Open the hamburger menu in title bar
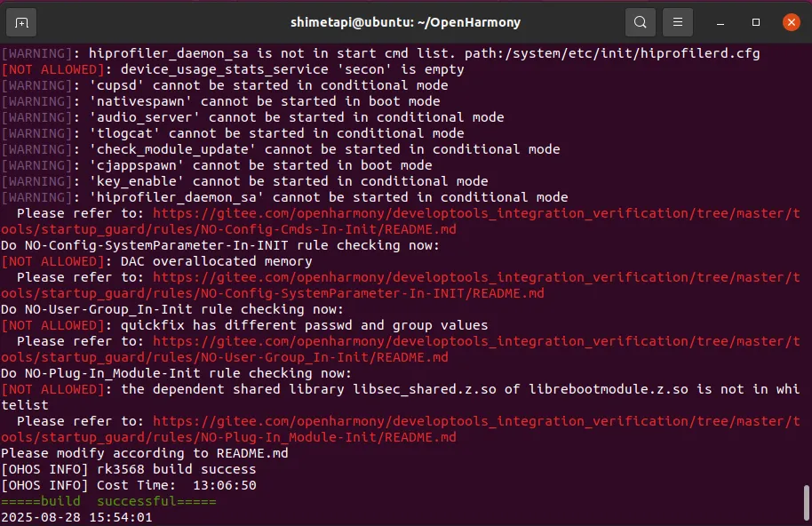Image resolution: width=812 pixels, height=526 pixels. pyautogui.click(x=678, y=22)
